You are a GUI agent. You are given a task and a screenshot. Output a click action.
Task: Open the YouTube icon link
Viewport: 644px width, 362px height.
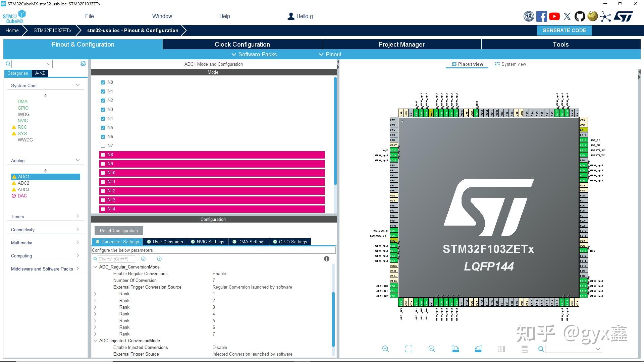[554, 16]
